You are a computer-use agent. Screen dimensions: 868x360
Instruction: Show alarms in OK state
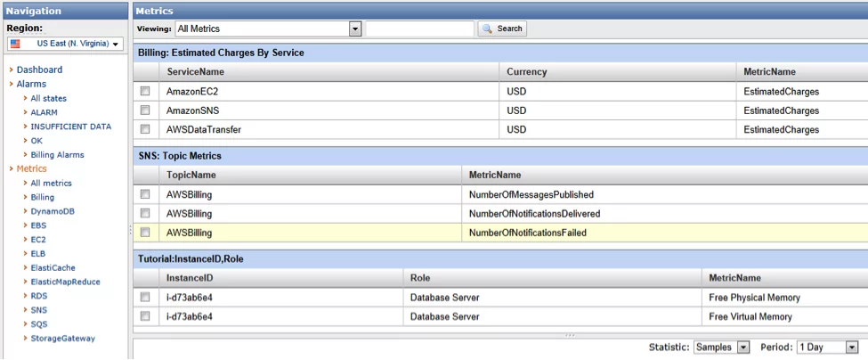[x=37, y=141]
